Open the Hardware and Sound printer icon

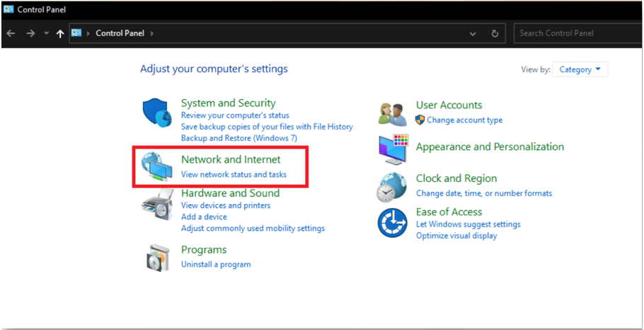156,205
